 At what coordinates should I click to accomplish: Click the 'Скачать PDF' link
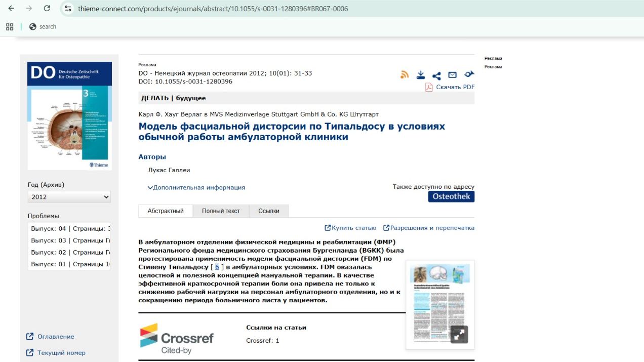(455, 87)
